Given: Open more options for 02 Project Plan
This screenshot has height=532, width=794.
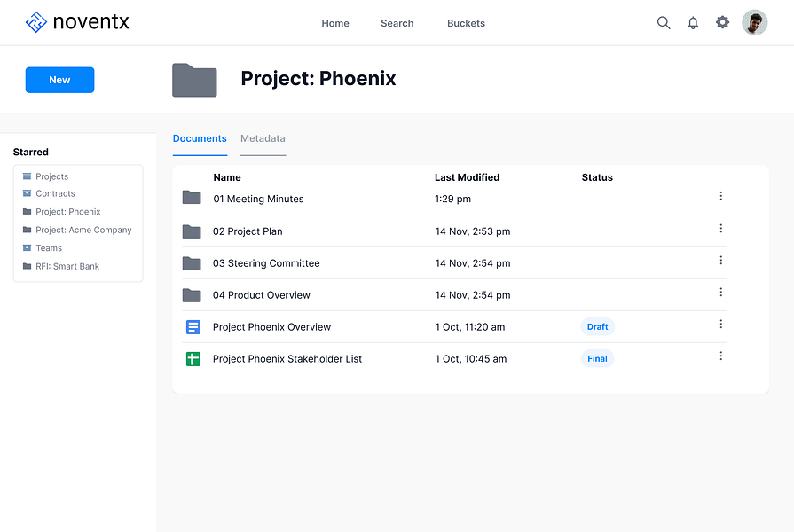Looking at the screenshot, I should pos(720,228).
